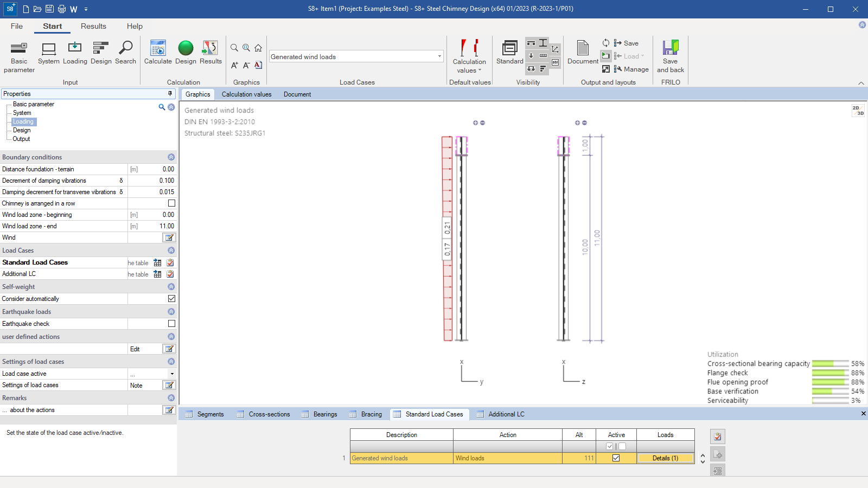The image size is (868, 488).
Task: Open the Loading input icon
Action: (x=75, y=53)
